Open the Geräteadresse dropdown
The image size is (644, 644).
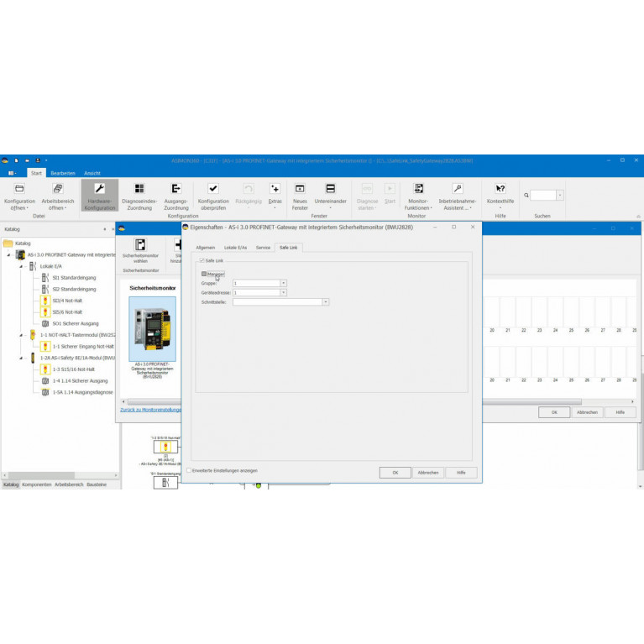[x=284, y=292]
